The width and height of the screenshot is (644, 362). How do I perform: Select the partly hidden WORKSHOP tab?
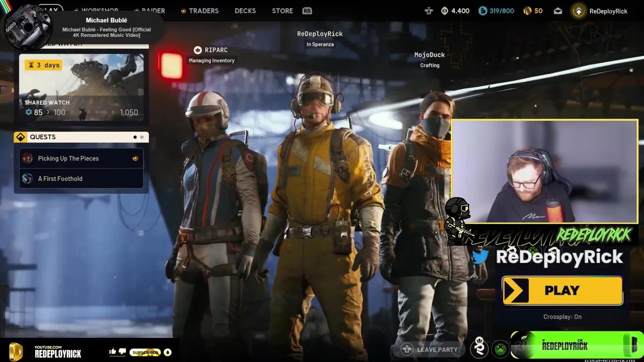[100, 10]
